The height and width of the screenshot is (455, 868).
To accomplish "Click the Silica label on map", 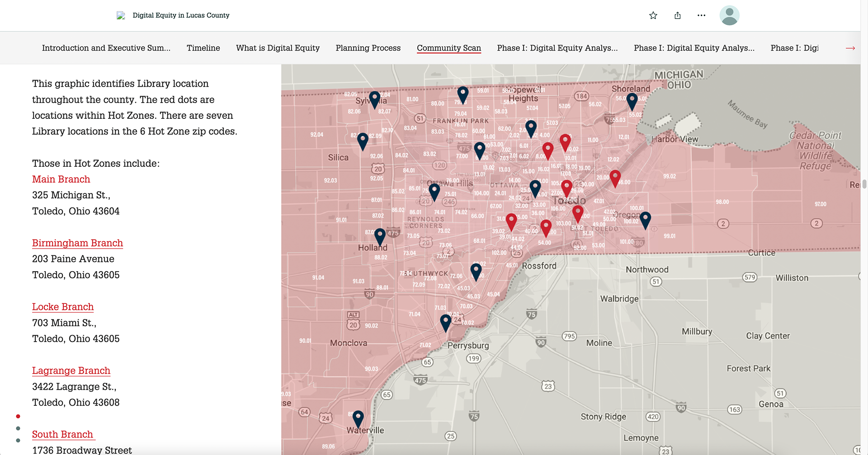I will tap(338, 157).
